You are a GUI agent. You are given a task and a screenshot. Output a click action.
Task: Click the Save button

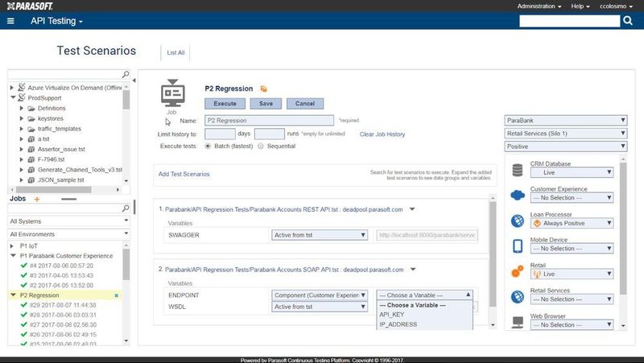coord(266,104)
